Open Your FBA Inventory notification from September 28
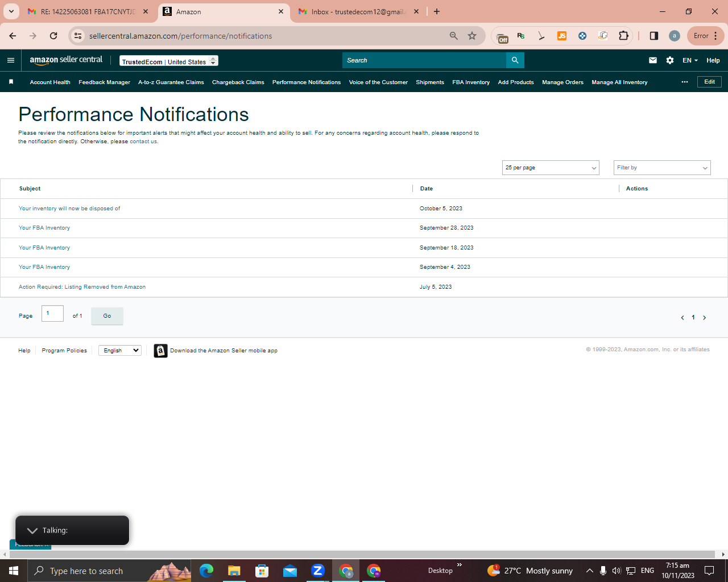The height and width of the screenshot is (582, 728). [44, 228]
